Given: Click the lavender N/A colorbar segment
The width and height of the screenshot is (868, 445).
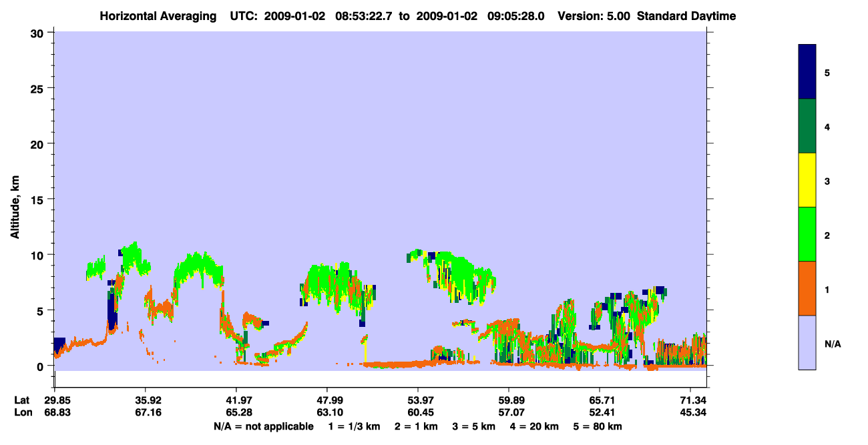Looking at the screenshot, I should pos(807,342).
